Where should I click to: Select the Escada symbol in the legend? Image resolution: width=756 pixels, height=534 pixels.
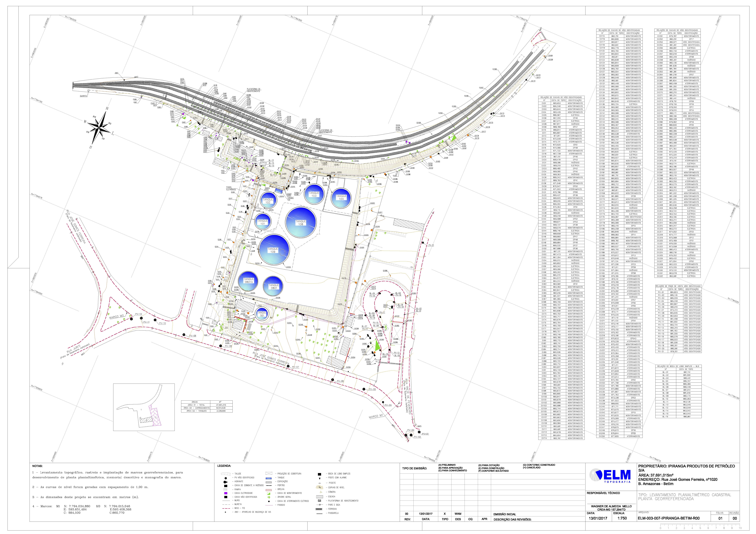320,497
